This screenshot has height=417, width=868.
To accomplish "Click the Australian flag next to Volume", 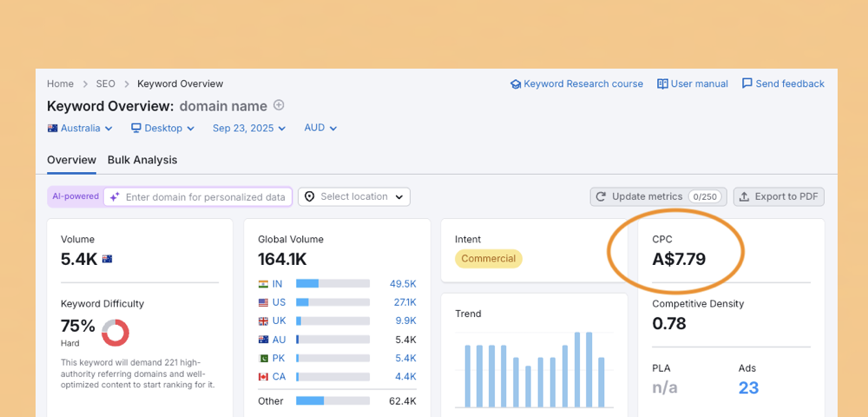I will [x=108, y=259].
